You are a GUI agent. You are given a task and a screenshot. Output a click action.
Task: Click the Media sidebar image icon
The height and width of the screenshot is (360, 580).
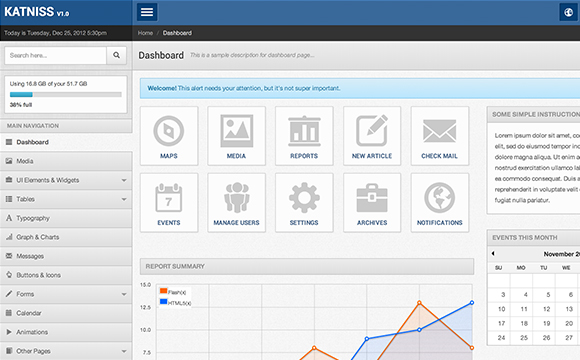(9, 161)
